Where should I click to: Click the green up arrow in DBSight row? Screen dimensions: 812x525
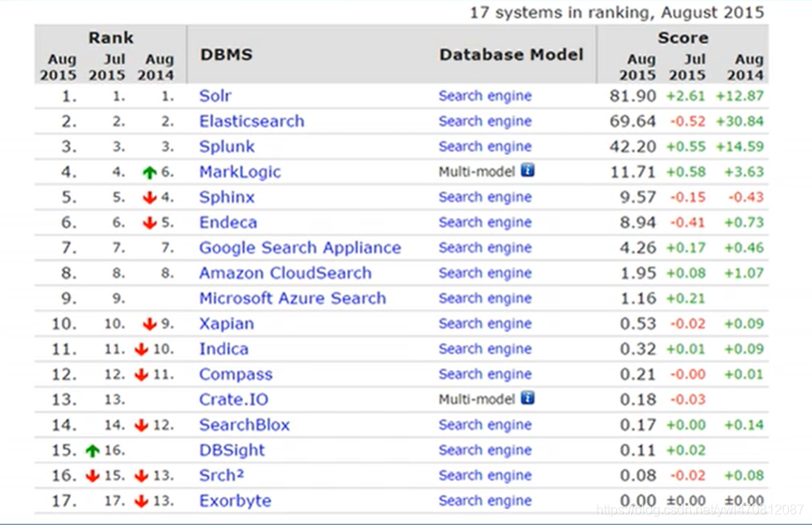(93, 451)
